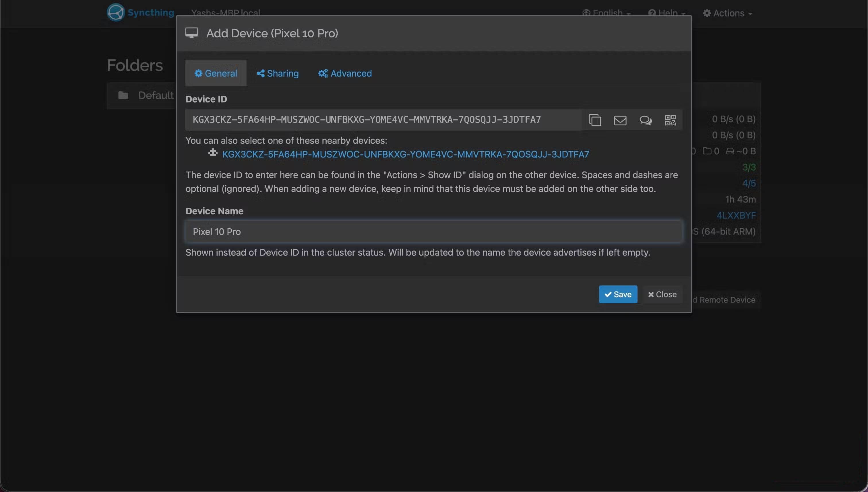Click the nearby device icon before the ID link
The height and width of the screenshot is (492, 868).
(213, 153)
